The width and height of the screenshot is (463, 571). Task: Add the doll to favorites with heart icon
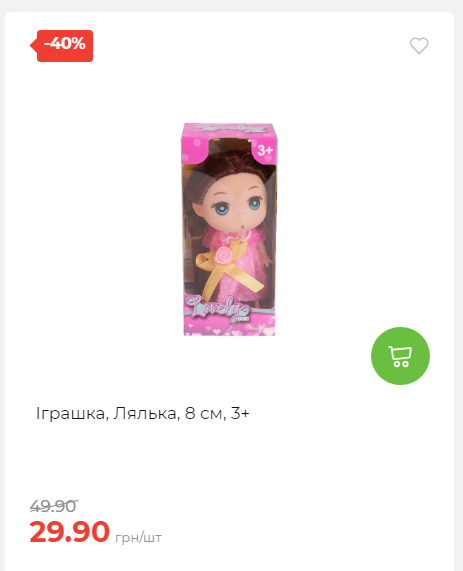[x=419, y=46]
